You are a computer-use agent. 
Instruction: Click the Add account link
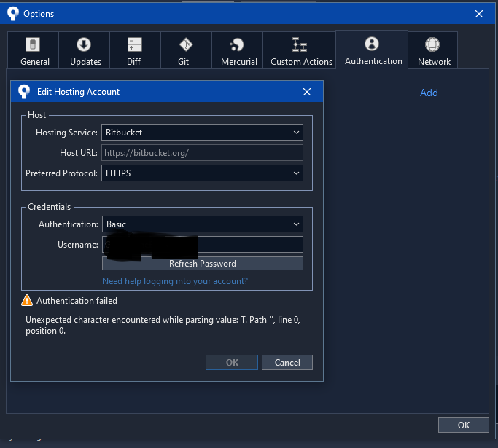click(429, 93)
